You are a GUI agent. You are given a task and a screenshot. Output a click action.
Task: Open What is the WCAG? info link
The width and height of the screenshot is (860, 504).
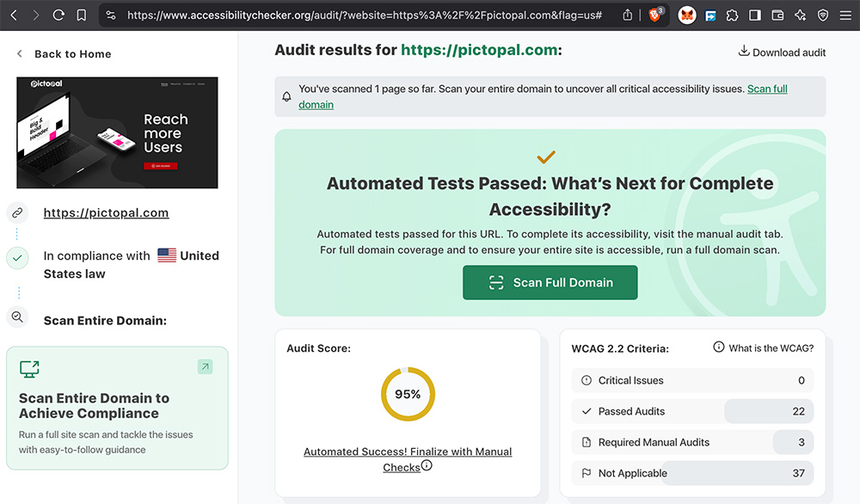pyautogui.click(x=763, y=347)
